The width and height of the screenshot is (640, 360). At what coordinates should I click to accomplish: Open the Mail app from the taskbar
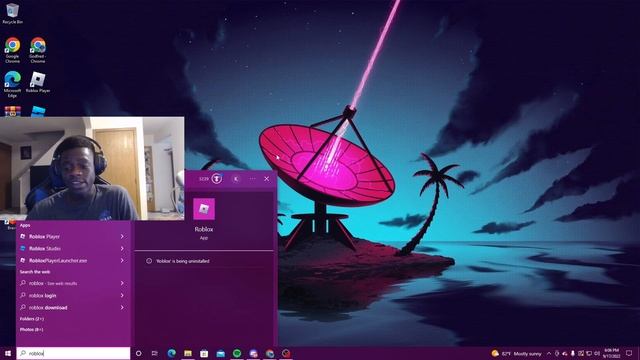point(220,353)
